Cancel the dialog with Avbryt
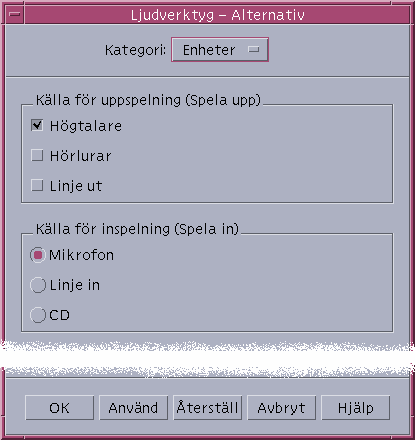Image resolution: width=415 pixels, height=440 pixels. click(x=282, y=408)
